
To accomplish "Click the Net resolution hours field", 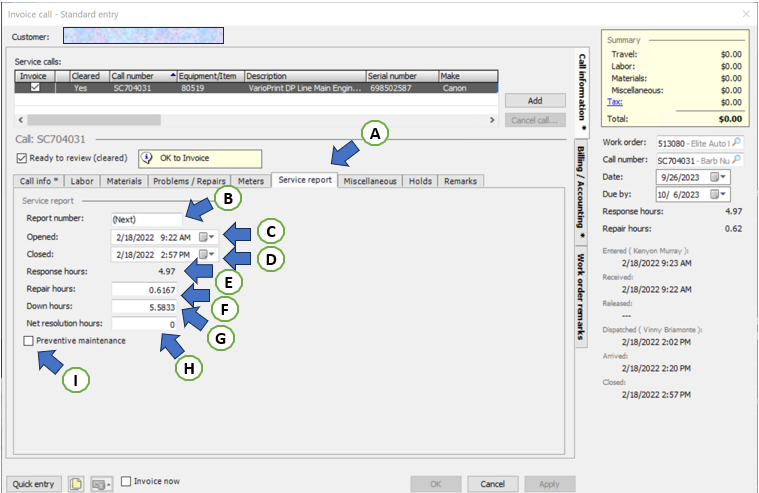I will [144, 324].
